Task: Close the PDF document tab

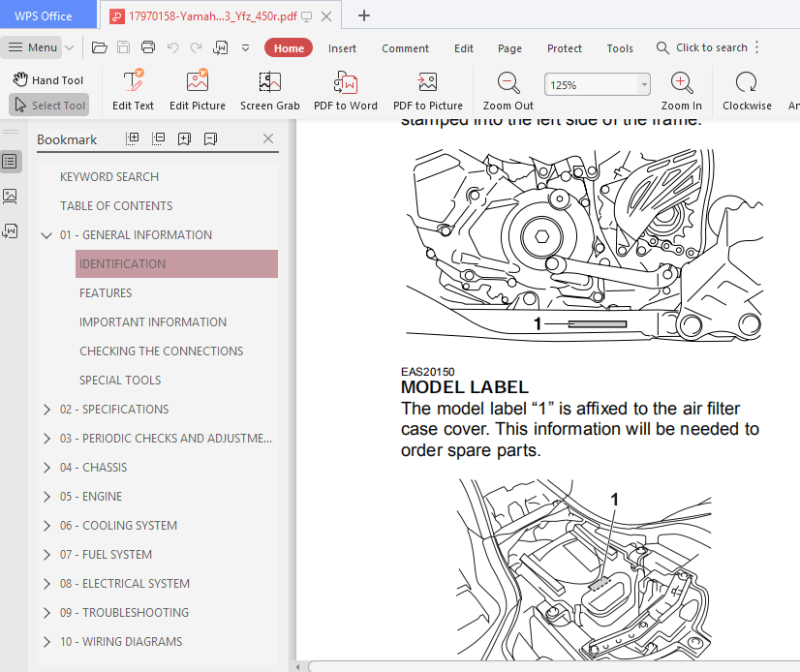Action: point(326,16)
